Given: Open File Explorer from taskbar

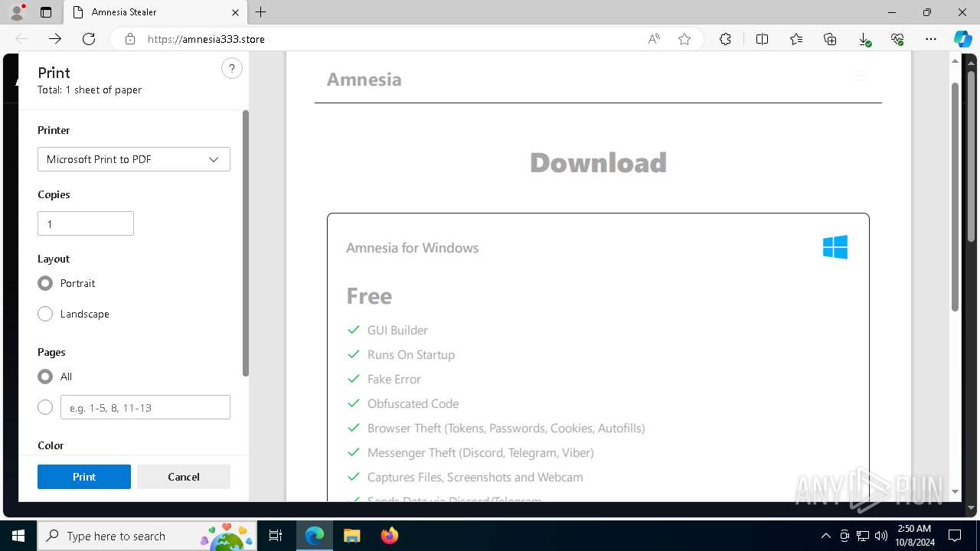Looking at the screenshot, I should coord(351,536).
